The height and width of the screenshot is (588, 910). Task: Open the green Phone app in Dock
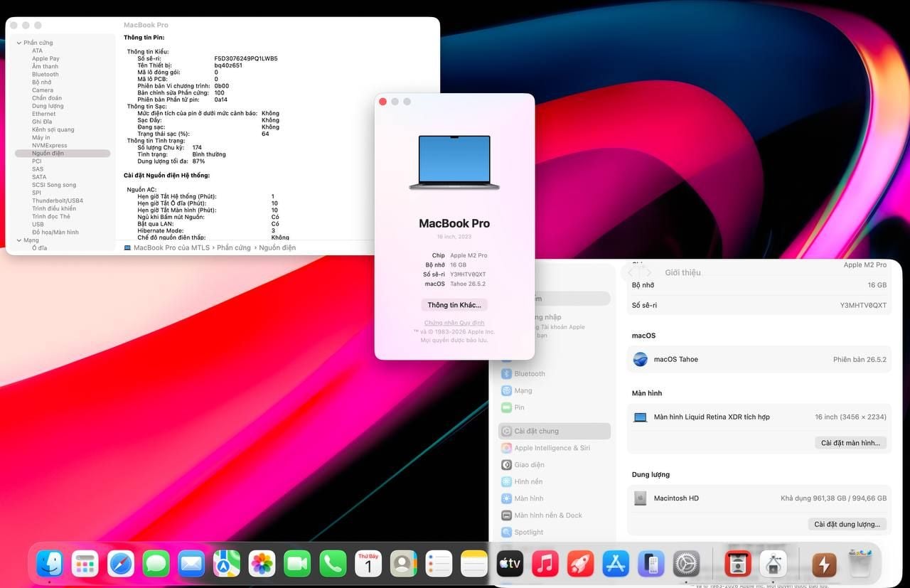click(x=333, y=564)
